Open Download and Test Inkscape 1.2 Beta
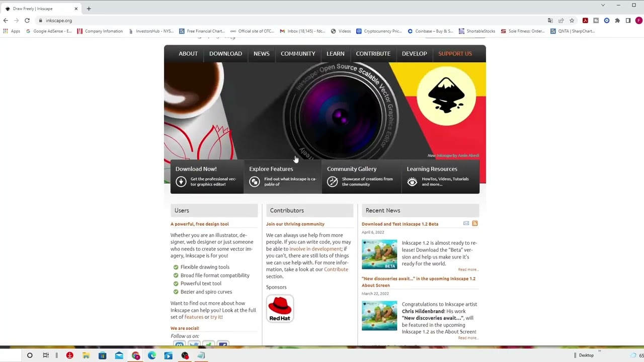This screenshot has height=362, width=644. 400,224
